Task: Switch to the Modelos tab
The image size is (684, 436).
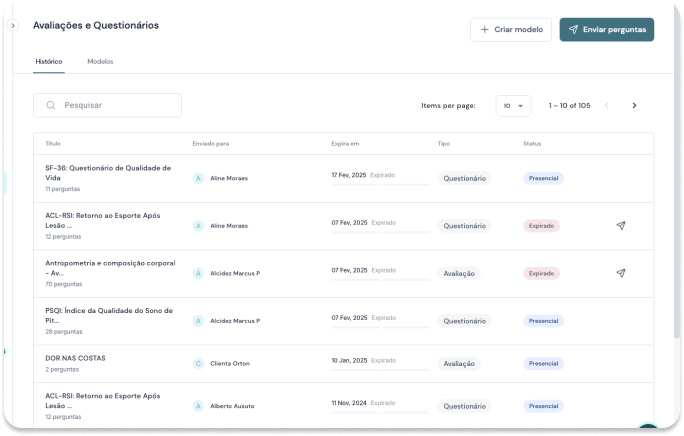Action: point(100,62)
